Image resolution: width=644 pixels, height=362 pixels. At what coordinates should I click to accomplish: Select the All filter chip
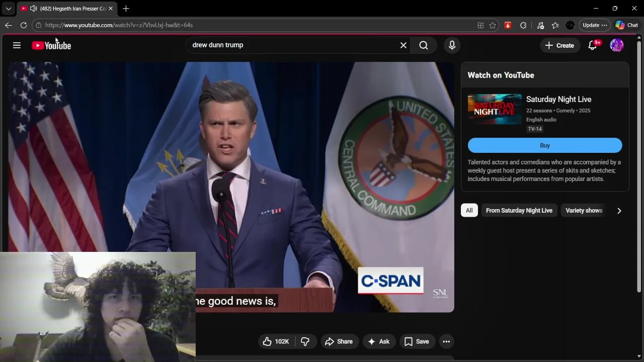coord(469,211)
